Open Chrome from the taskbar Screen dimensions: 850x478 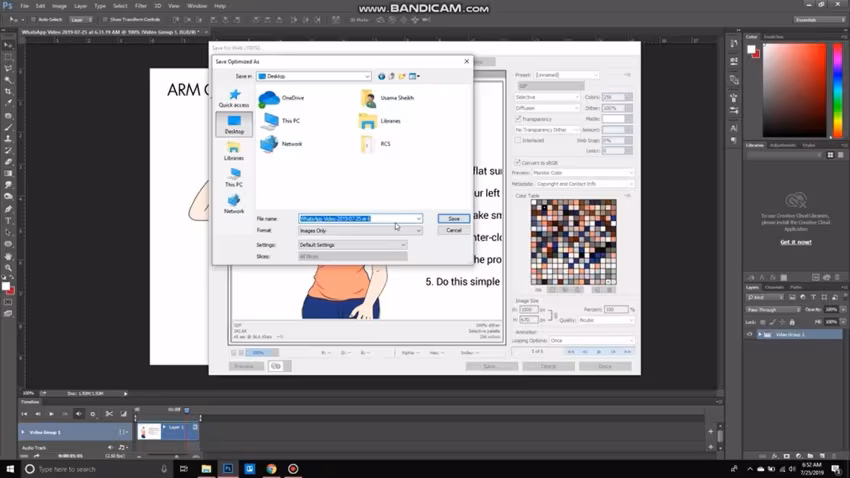271,469
